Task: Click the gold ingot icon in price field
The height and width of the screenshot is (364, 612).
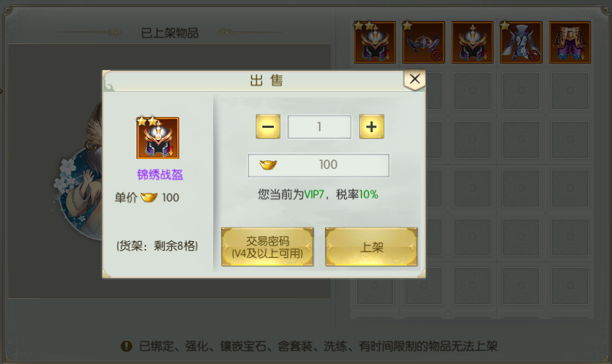Action: (x=268, y=165)
